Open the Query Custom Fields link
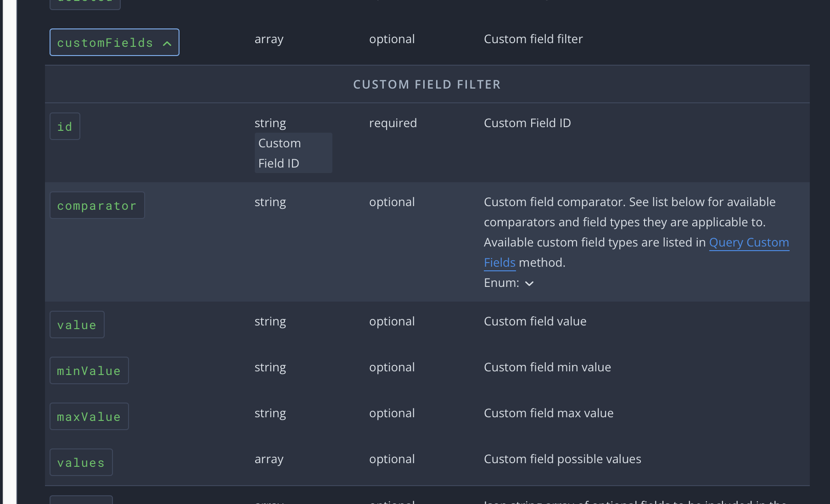 click(x=748, y=242)
